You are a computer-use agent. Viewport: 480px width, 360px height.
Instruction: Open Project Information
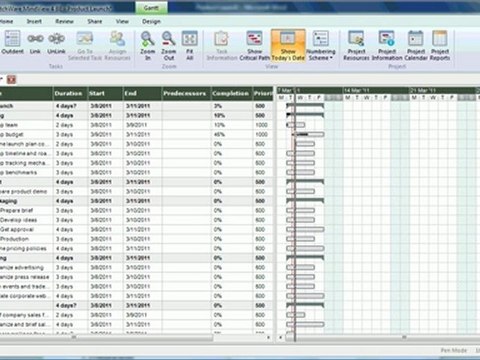pyautogui.click(x=387, y=46)
